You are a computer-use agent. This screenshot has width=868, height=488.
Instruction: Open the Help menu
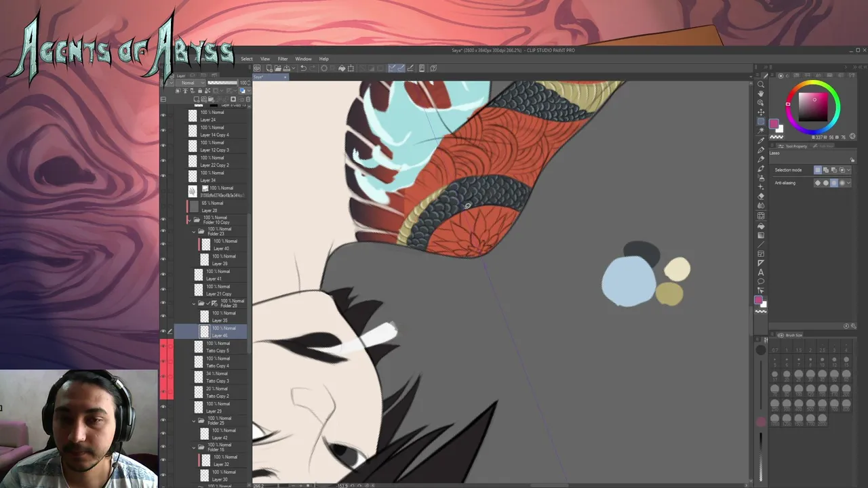tap(324, 59)
